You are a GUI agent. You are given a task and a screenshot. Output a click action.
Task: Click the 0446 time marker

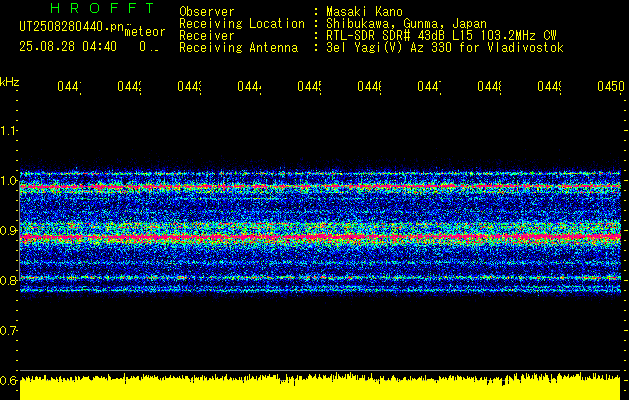click(369, 87)
